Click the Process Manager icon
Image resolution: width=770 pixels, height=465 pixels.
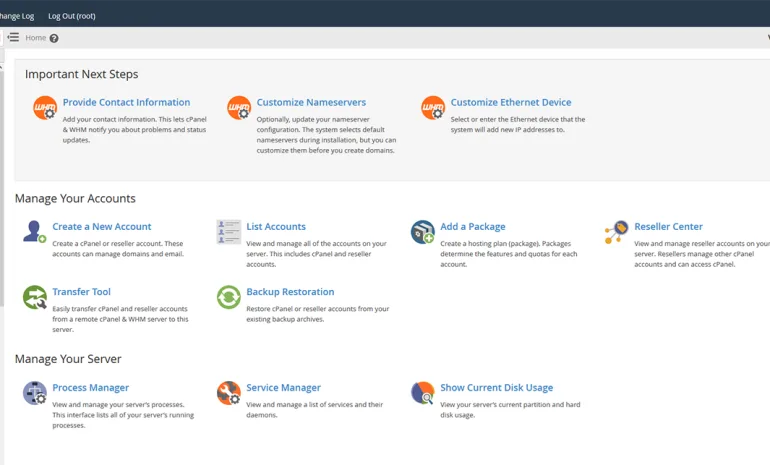[x=34, y=393]
